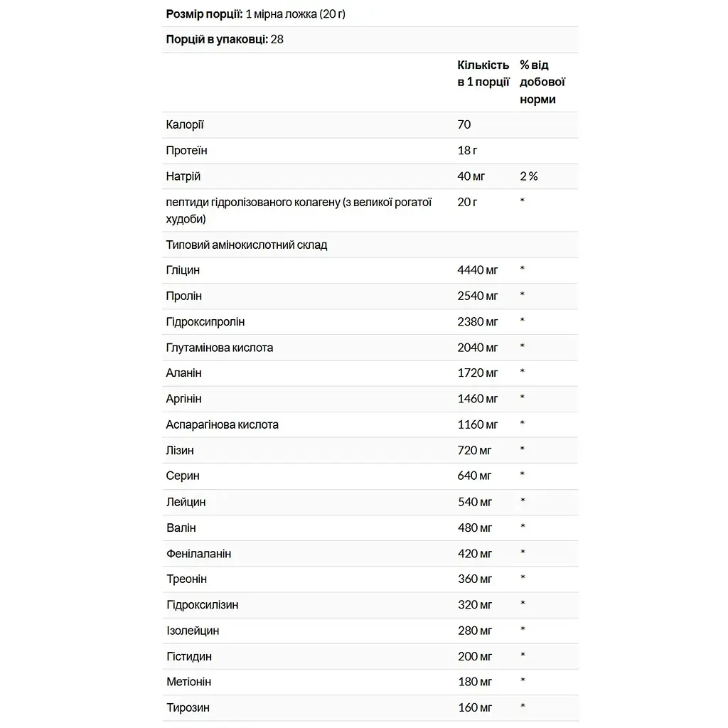Viewport: 728px width, 728px height.
Task: Click the Розмір порції serving size row
Action: [370, 14]
